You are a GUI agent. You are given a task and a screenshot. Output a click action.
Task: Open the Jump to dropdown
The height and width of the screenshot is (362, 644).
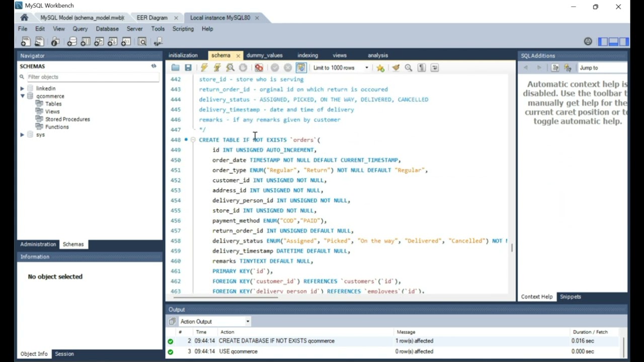[x=603, y=68]
